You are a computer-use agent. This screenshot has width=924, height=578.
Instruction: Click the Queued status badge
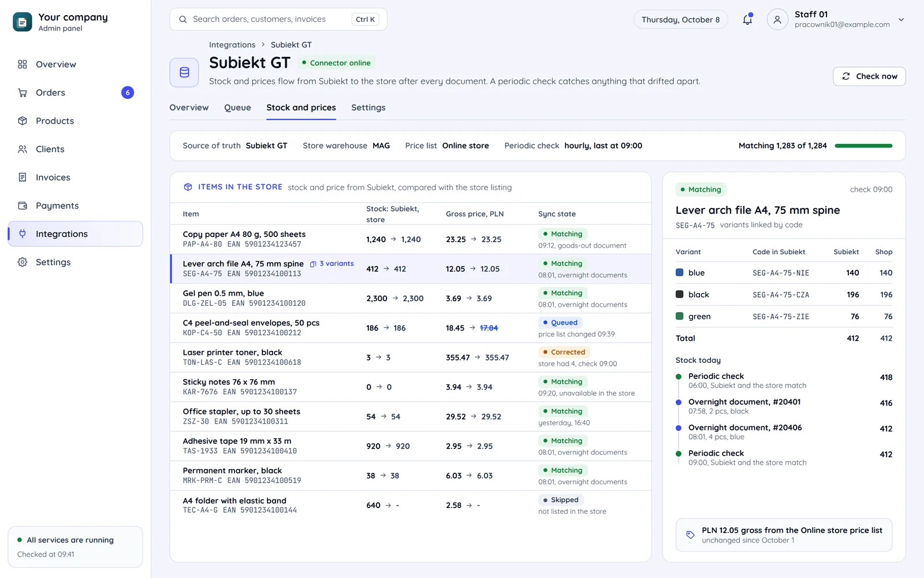tap(560, 323)
